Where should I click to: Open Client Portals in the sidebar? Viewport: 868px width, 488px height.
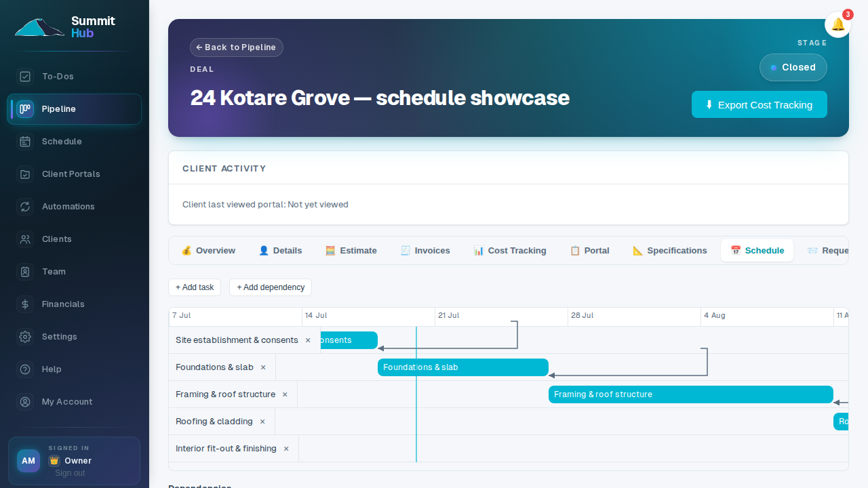point(74,174)
